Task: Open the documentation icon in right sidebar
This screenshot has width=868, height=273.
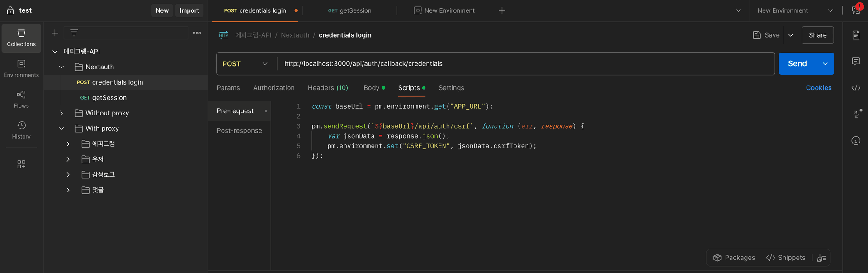Action: click(856, 35)
